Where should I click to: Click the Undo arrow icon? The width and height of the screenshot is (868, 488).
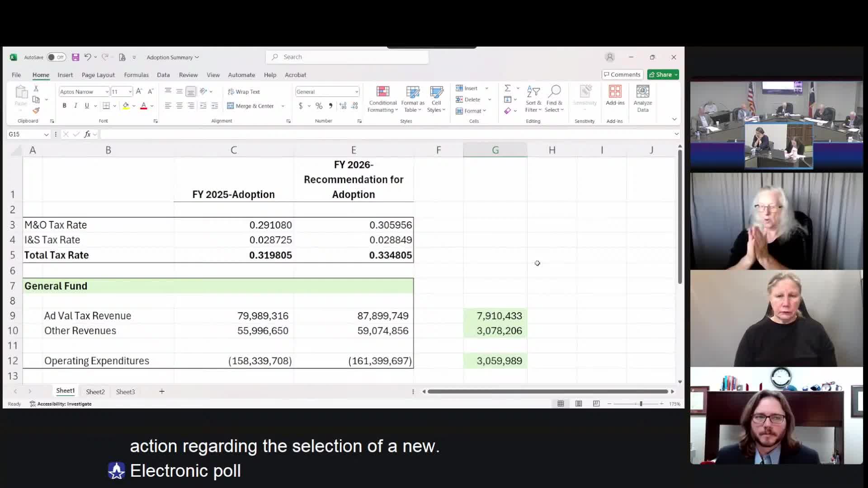[88, 57]
